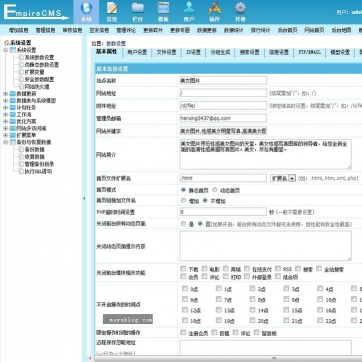This screenshot has height=362, width=362.
Task: Click the EmpireCMS logo
Action: tap(36, 12)
